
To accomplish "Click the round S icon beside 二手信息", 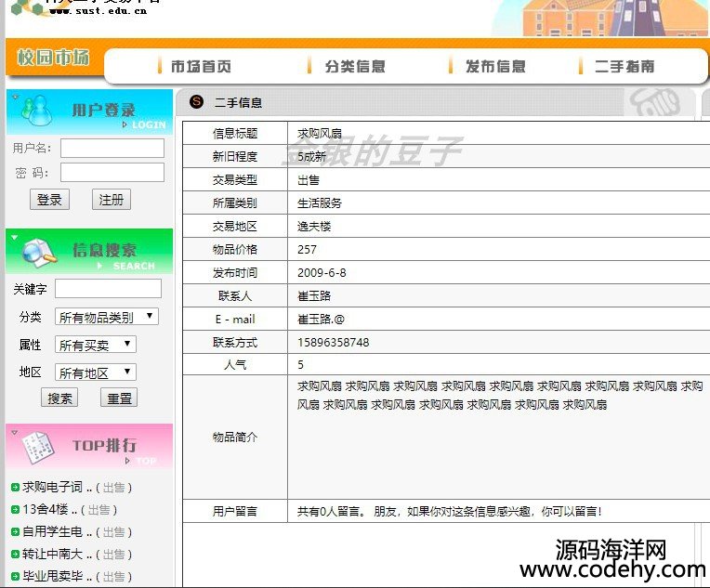I will 196,102.
